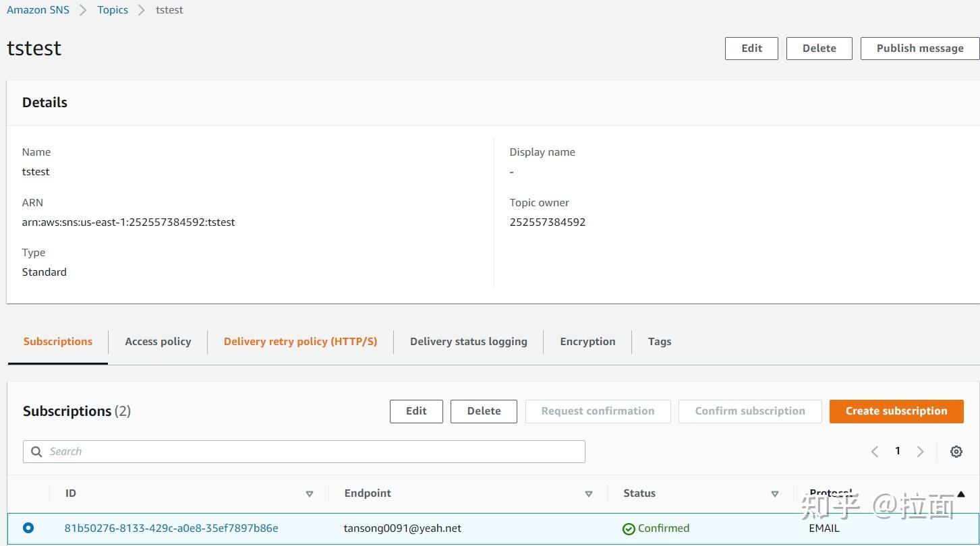Open the Status column filter dropdown
Image resolution: width=980 pixels, height=546 pixels.
774,493
